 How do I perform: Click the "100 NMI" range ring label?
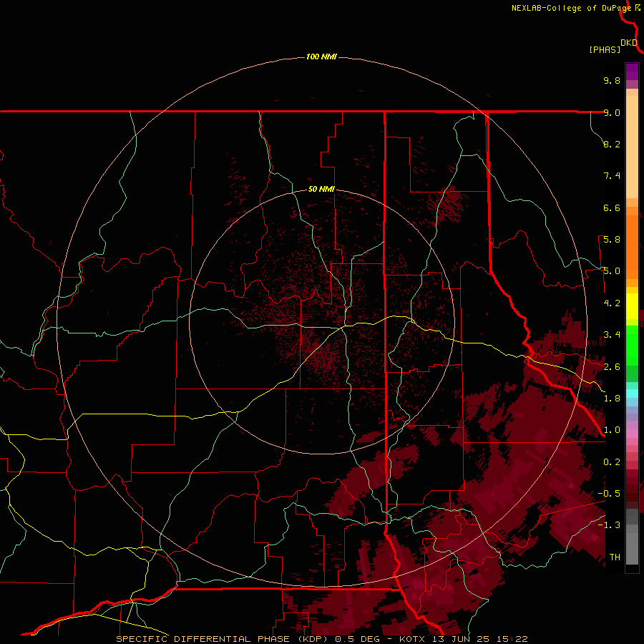(x=321, y=57)
